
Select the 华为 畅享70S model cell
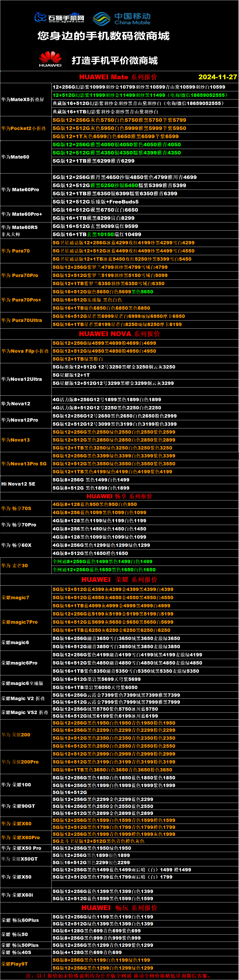pos(26,508)
